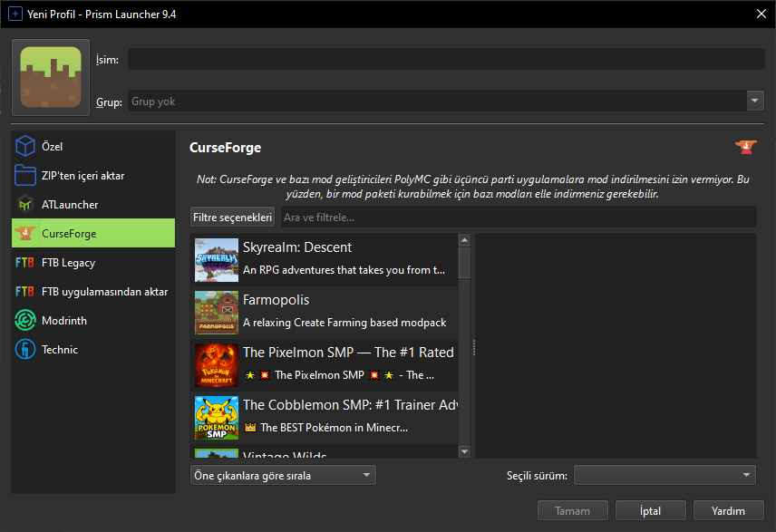The height and width of the screenshot is (532, 776).
Task: Open the Seçili sürüm dropdown
Action: 664,475
